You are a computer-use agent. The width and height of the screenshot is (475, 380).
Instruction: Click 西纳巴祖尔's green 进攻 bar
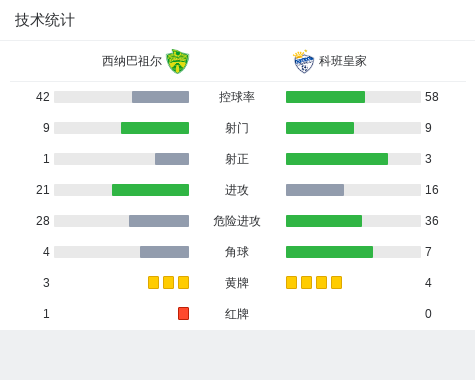(150, 190)
